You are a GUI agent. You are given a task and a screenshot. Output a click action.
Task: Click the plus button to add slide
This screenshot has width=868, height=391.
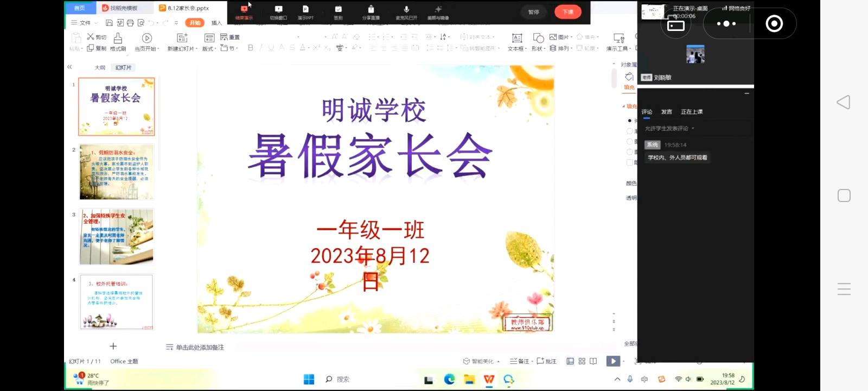coord(113,346)
